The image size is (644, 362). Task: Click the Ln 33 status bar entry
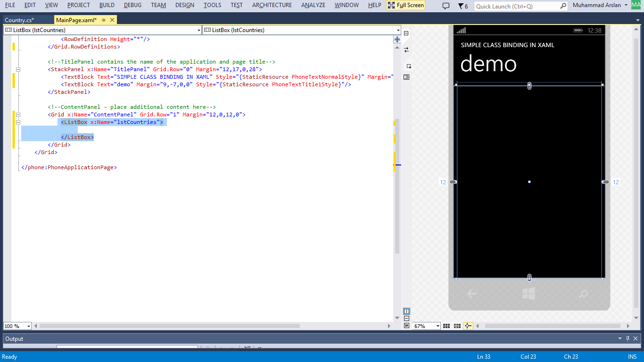pyautogui.click(x=484, y=357)
